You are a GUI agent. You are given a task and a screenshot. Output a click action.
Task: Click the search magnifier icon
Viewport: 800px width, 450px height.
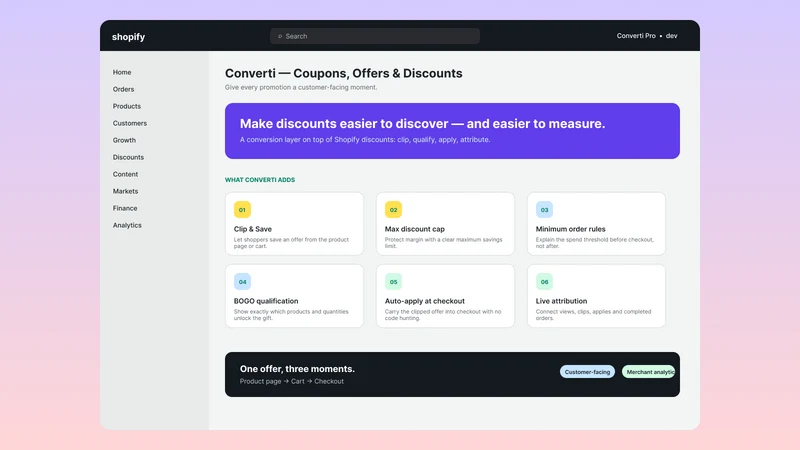tap(280, 36)
